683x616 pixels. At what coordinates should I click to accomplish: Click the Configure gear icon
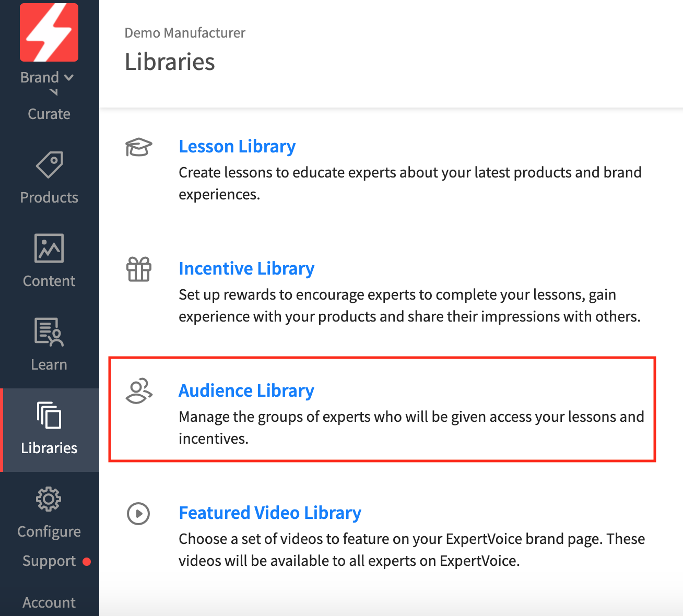point(49,500)
